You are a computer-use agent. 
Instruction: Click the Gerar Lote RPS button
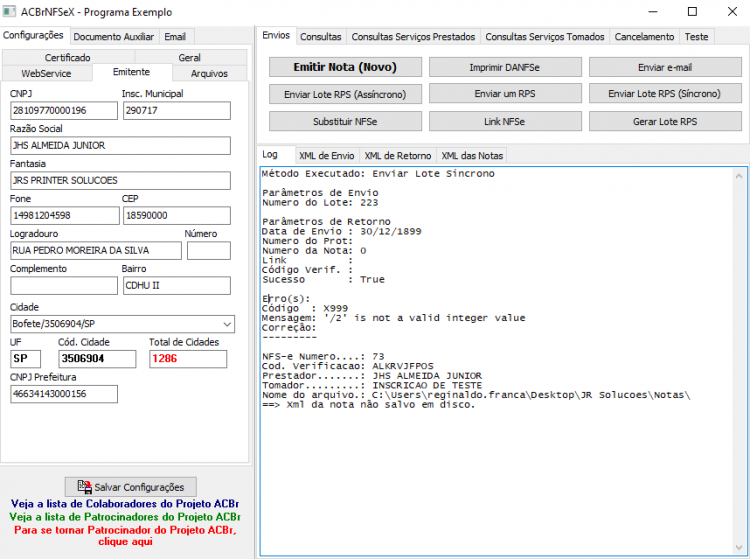pyautogui.click(x=665, y=121)
